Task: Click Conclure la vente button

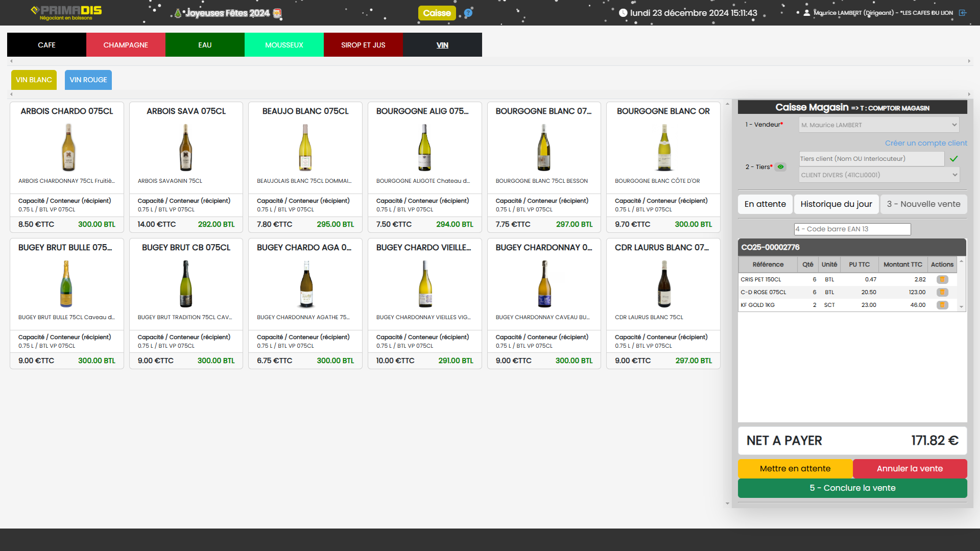Action: pos(852,488)
